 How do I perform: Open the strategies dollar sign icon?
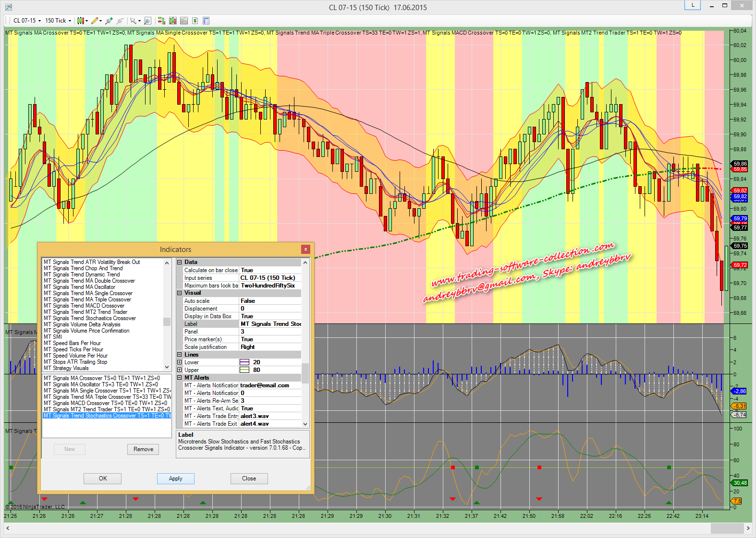(x=195, y=21)
